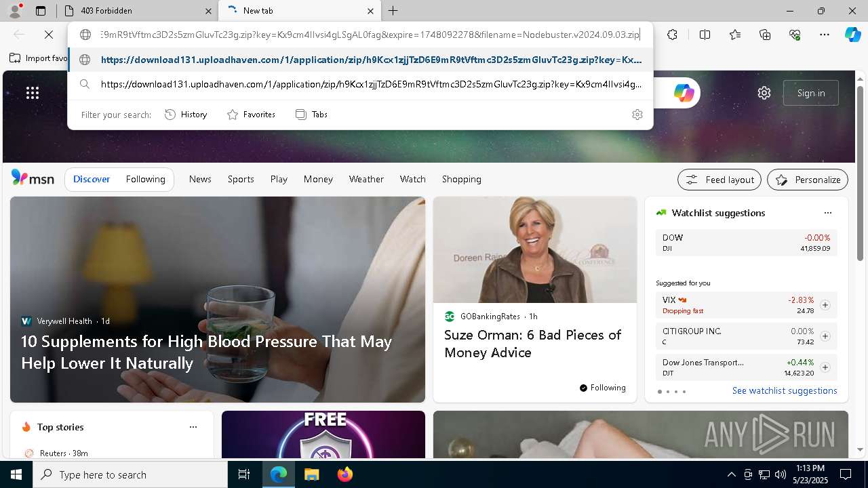
Task: Click into the address bar URL field
Action: (370, 35)
